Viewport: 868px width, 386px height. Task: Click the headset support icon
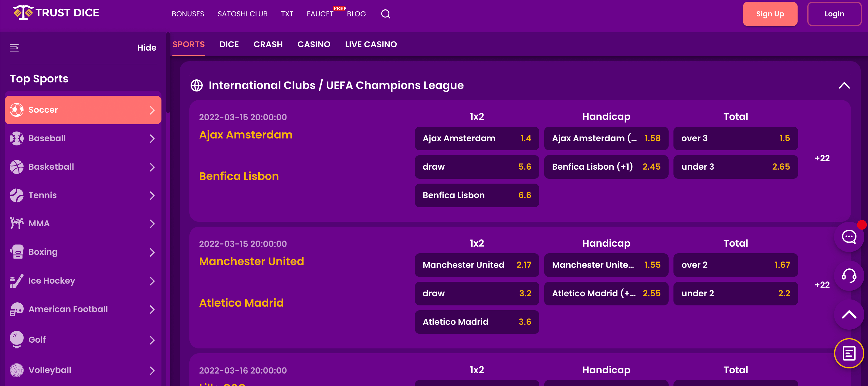[x=849, y=276]
